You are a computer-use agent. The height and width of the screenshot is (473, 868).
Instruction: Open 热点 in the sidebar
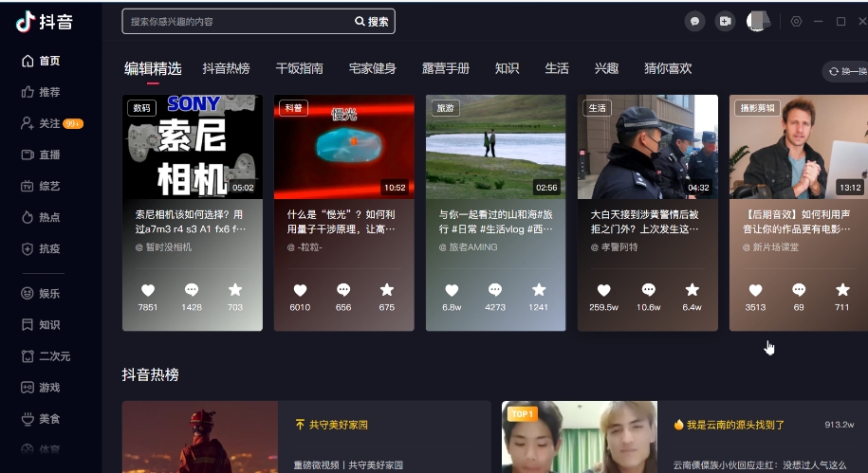41,217
